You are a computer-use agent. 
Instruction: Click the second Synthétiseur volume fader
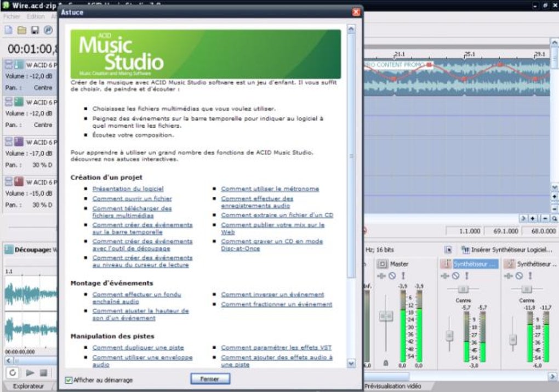(x=512, y=339)
